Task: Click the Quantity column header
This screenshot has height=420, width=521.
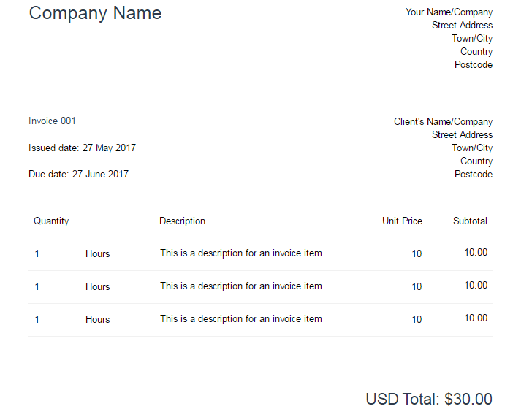Action: point(51,221)
